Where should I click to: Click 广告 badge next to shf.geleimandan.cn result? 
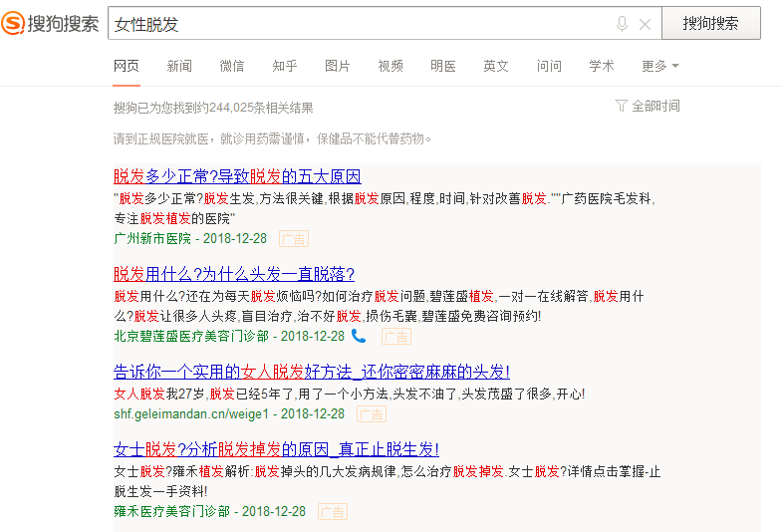click(x=372, y=413)
